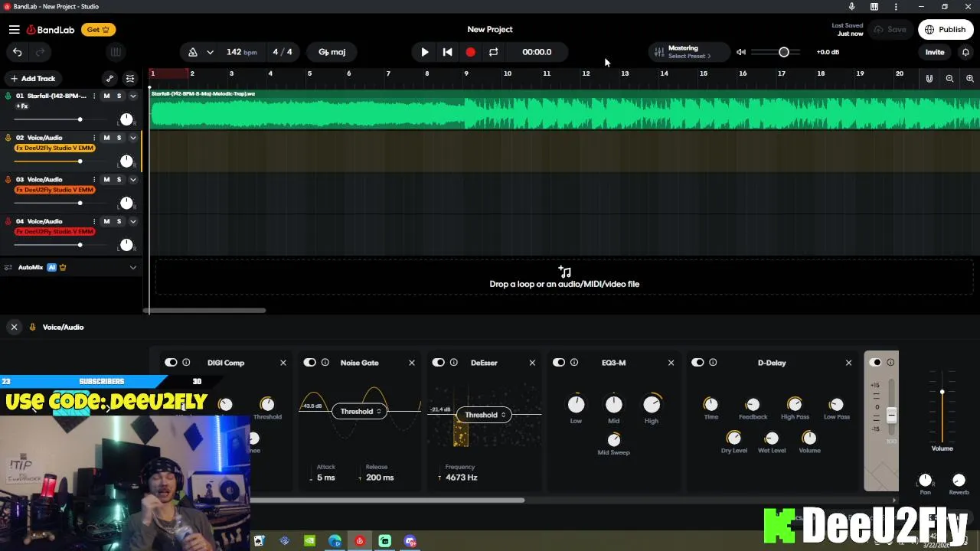Viewport: 980px width, 551px height.
Task: Remove the D-Delay effect
Action: click(x=848, y=363)
